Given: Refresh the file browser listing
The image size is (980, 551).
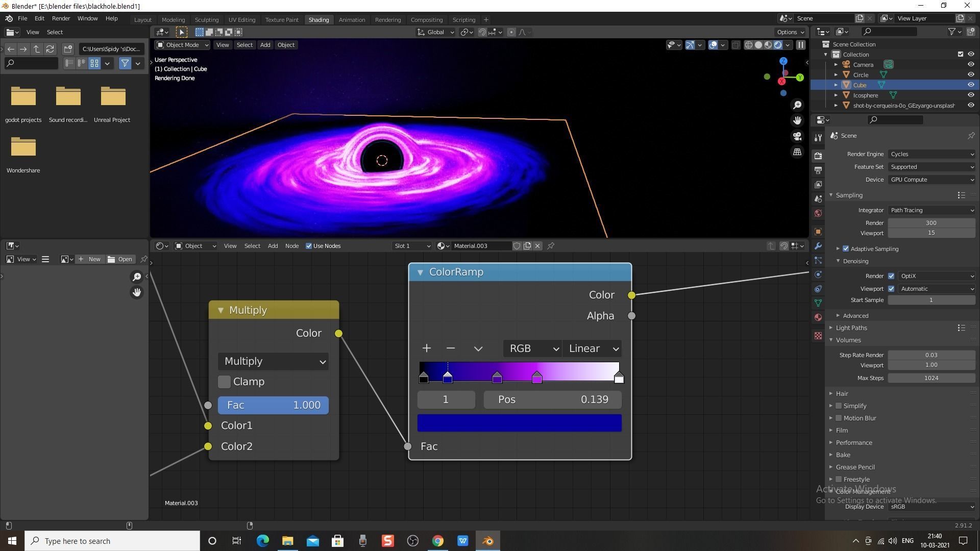Looking at the screenshot, I should [50, 49].
